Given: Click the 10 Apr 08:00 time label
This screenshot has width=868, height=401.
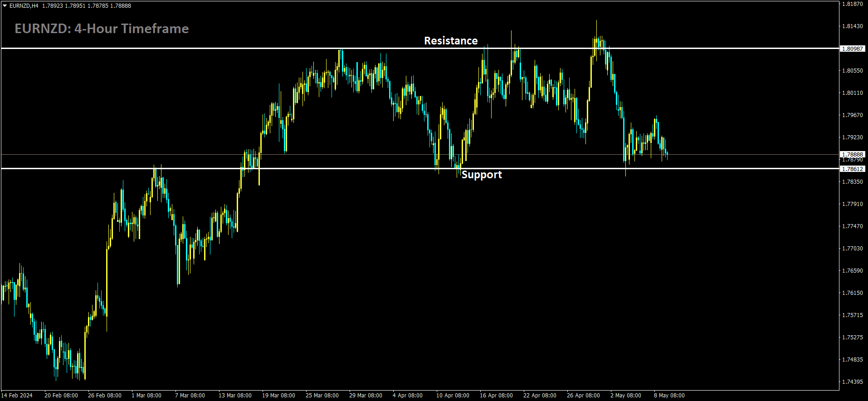Looking at the screenshot, I should click(453, 395).
